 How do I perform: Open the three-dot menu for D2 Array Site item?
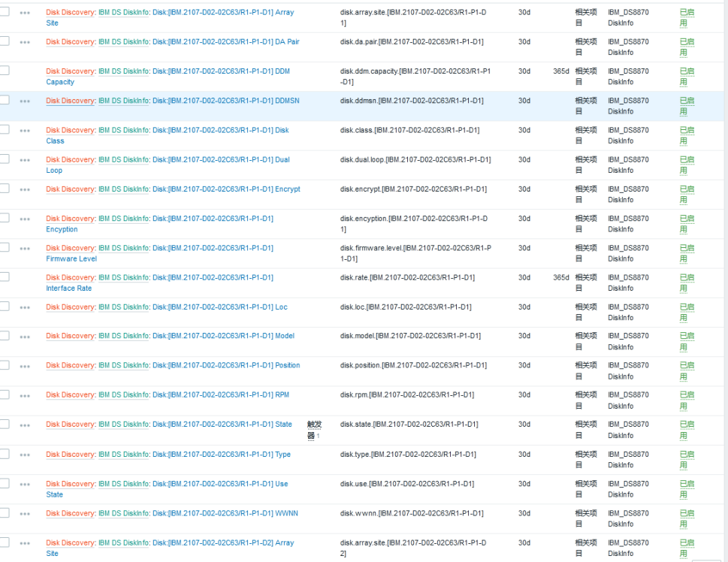click(x=25, y=543)
